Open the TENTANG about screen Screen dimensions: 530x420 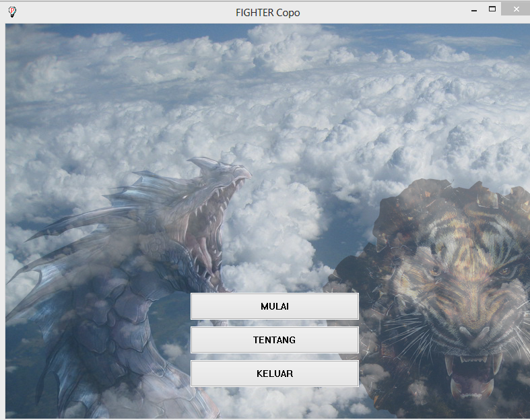coord(275,340)
